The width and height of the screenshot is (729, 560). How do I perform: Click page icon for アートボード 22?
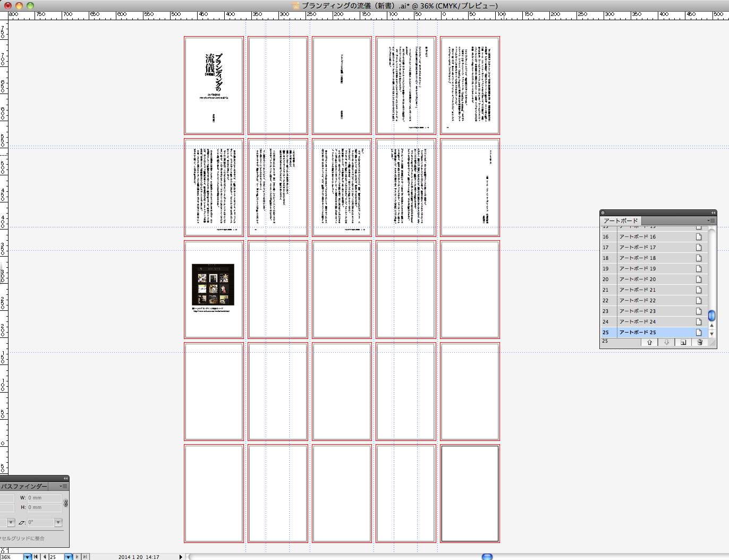pos(699,300)
